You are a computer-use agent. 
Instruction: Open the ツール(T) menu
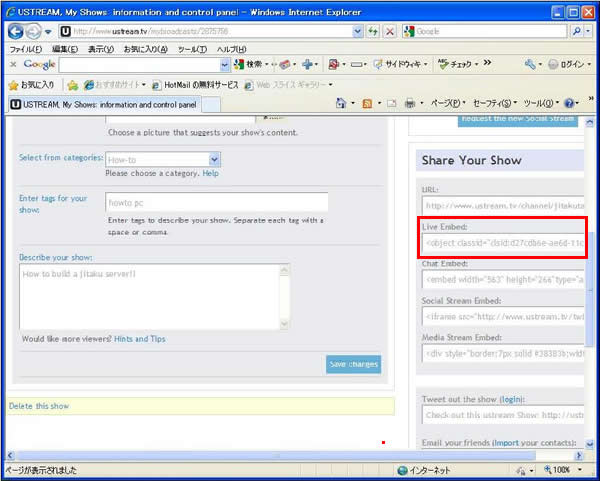pyautogui.click(x=192, y=49)
